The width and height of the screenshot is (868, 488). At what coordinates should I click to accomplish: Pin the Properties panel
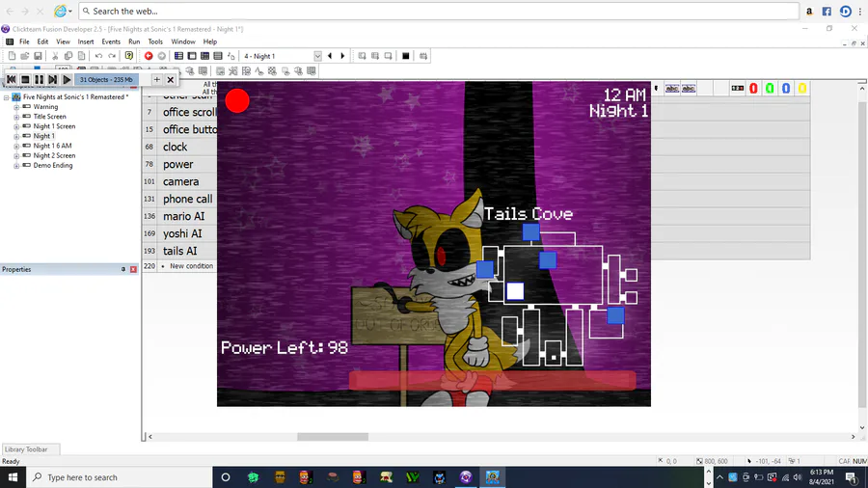pos(123,269)
